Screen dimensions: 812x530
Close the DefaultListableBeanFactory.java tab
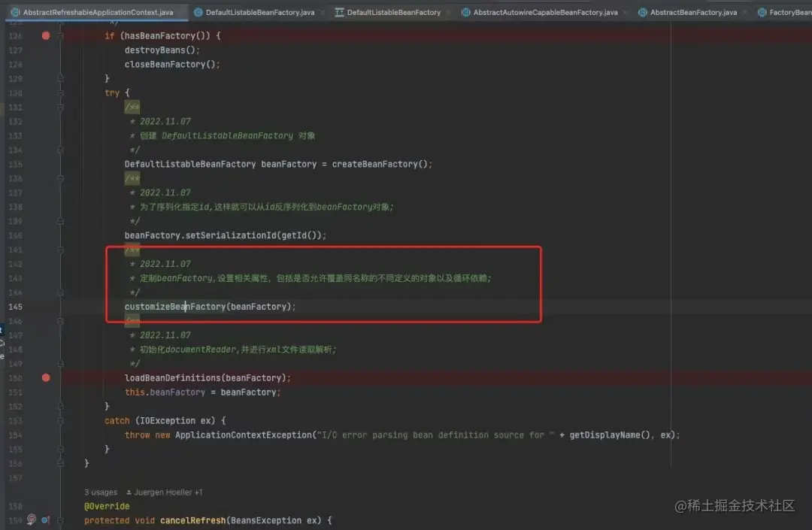click(322, 13)
